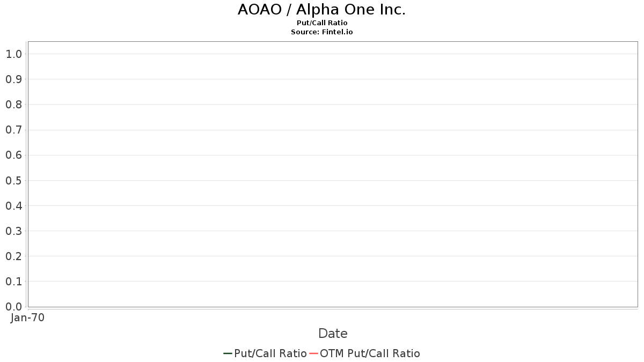Image resolution: width=644 pixels, height=362 pixels.
Task: Click the Put/Call Ratio legend label
Action: coord(270,353)
